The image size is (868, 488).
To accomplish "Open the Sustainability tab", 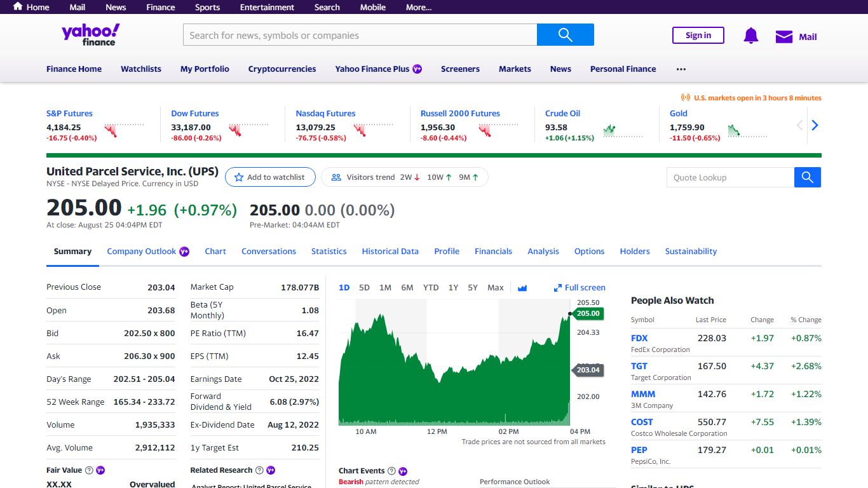I will 691,251.
